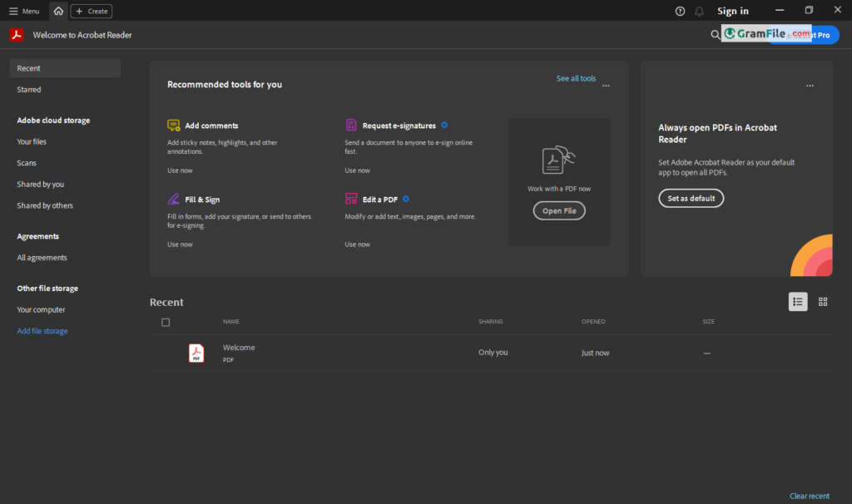Open the Help question mark icon
This screenshot has width=852, height=504.
point(680,11)
